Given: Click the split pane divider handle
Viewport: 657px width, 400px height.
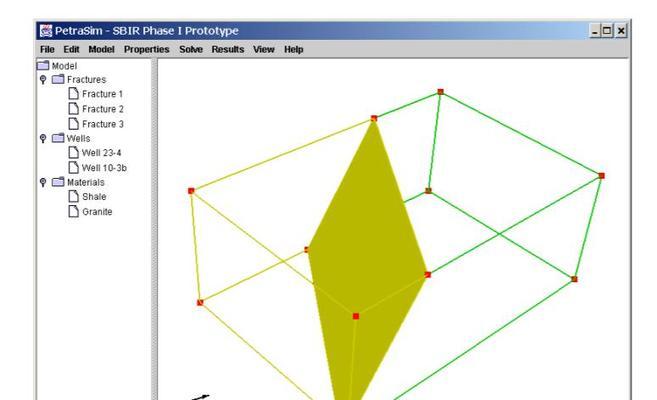Looking at the screenshot, I should coord(154,229).
